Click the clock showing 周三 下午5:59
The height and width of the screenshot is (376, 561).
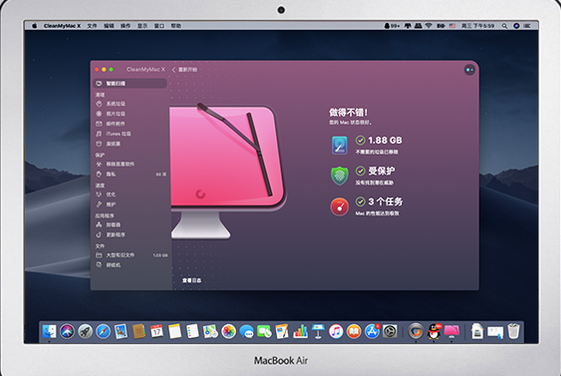(477, 26)
